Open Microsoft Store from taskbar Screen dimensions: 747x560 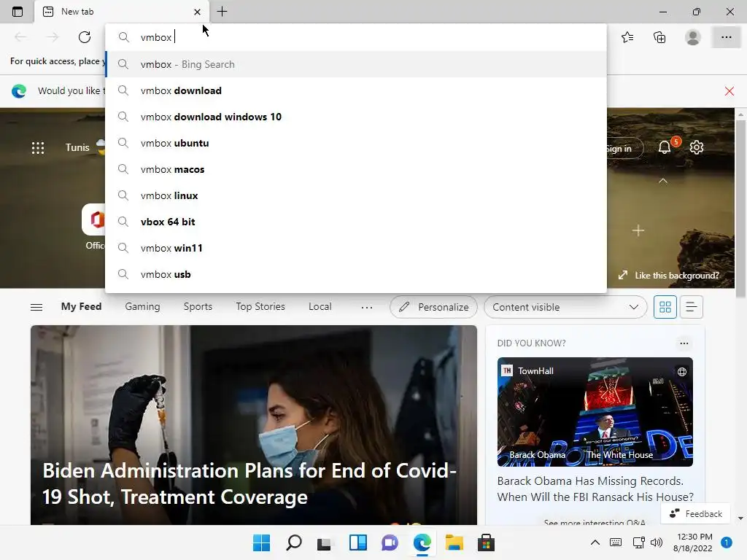pyautogui.click(x=486, y=542)
